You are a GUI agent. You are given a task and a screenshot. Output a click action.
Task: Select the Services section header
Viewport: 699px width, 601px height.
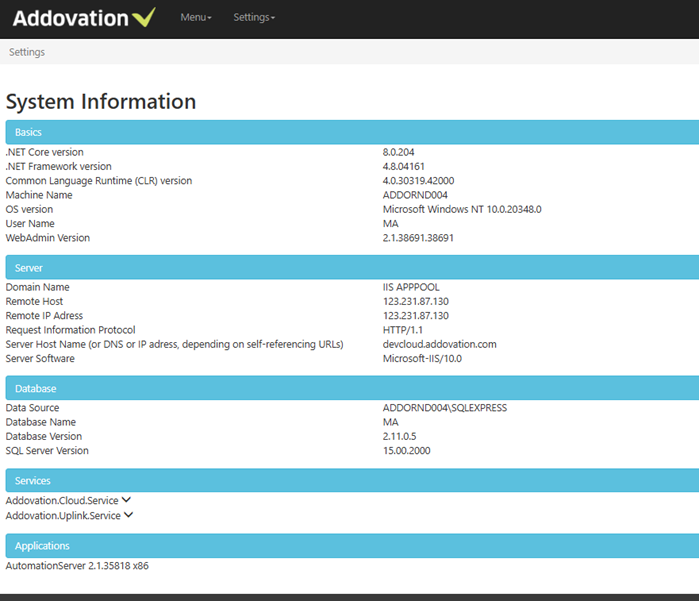pyautogui.click(x=352, y=480)
